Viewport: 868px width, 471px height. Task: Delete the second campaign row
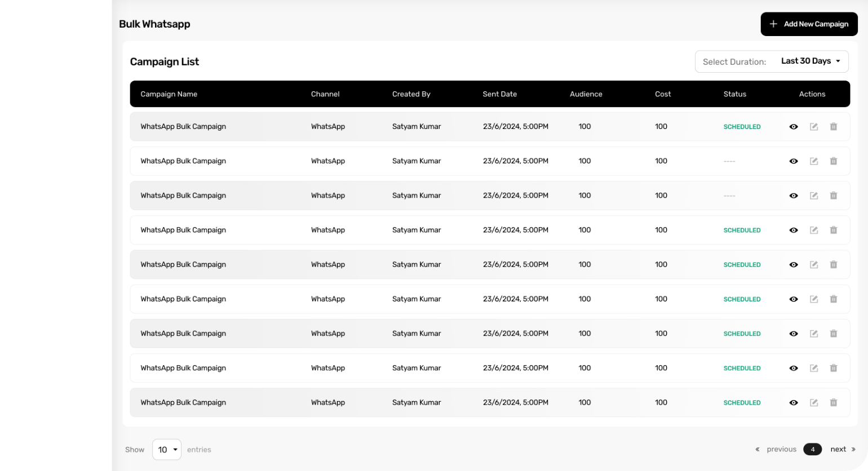[834, 161]
